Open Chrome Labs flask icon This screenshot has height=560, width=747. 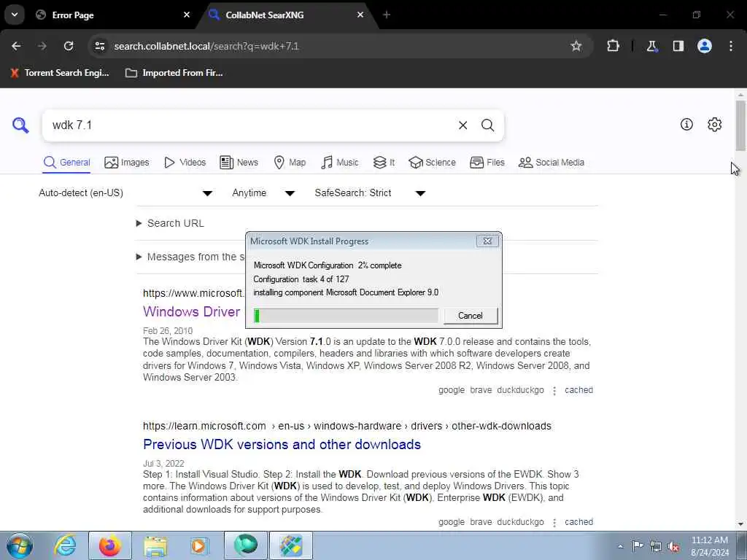point(651,46)
